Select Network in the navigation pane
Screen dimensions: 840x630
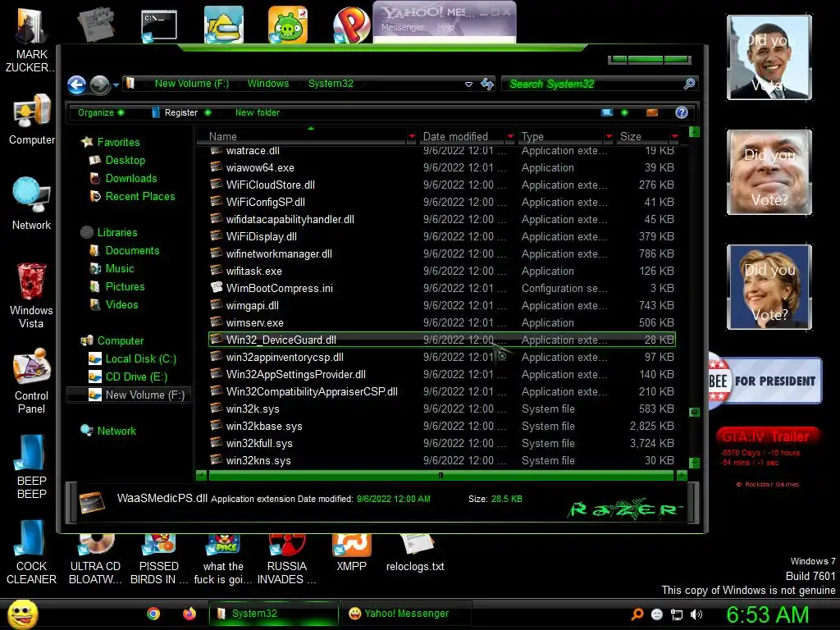click(116, 431)
